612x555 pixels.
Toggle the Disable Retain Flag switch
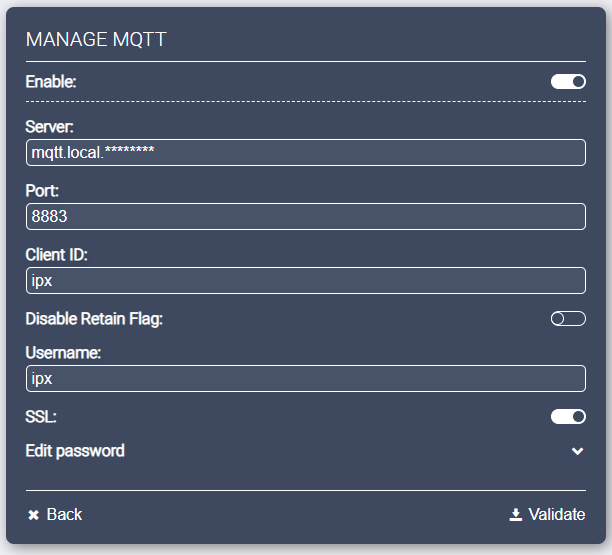(568, 319)
